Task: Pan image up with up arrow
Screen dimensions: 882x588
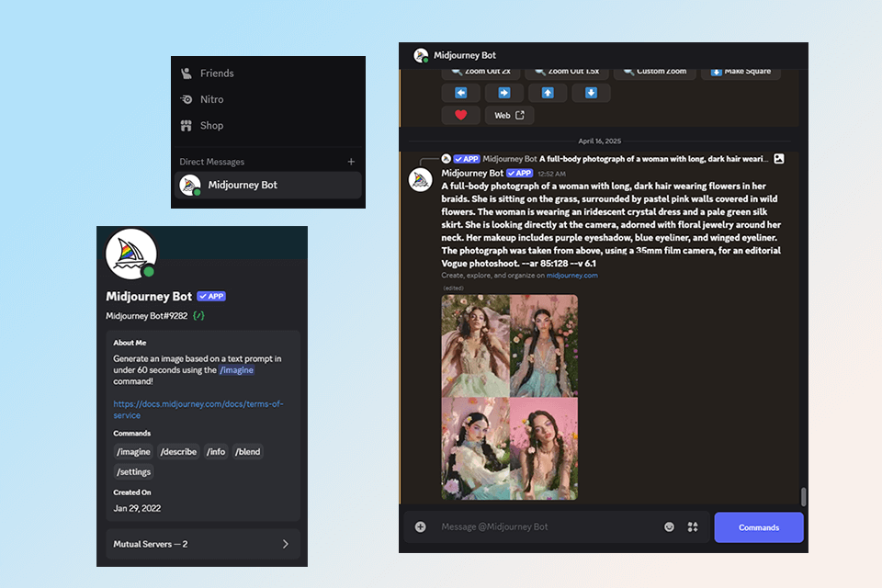Action: coord(548,93)
